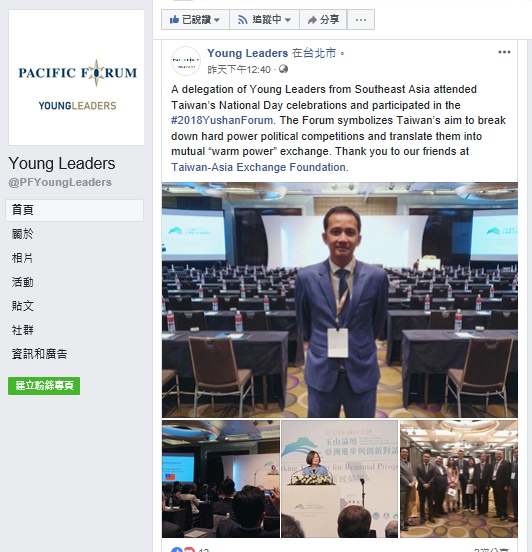
Task: Open the Taiwan-Asia Exchange Foundation link
Action: [x=258, y=167]
